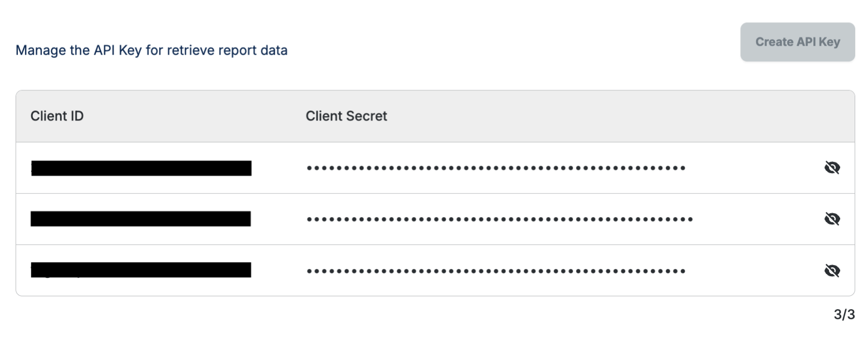
Task: Click the third row's Client ID value
Action: 142,270
